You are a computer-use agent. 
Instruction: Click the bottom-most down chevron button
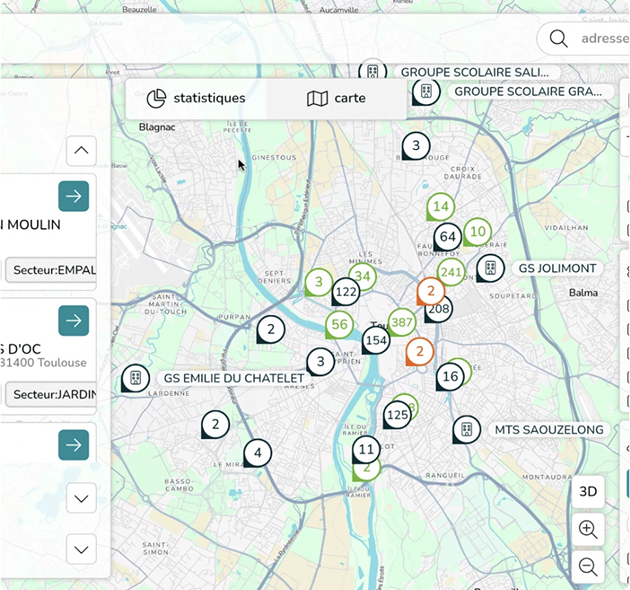tap(81, 548)
